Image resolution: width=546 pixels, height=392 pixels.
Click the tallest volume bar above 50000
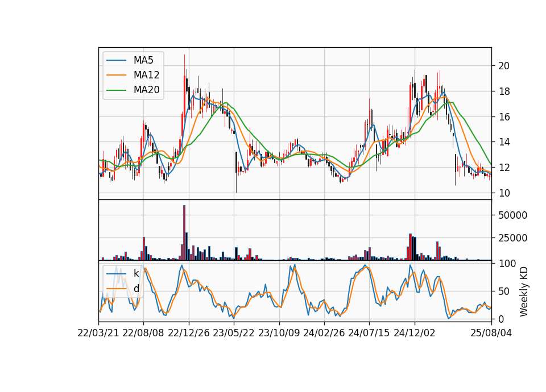184,233
